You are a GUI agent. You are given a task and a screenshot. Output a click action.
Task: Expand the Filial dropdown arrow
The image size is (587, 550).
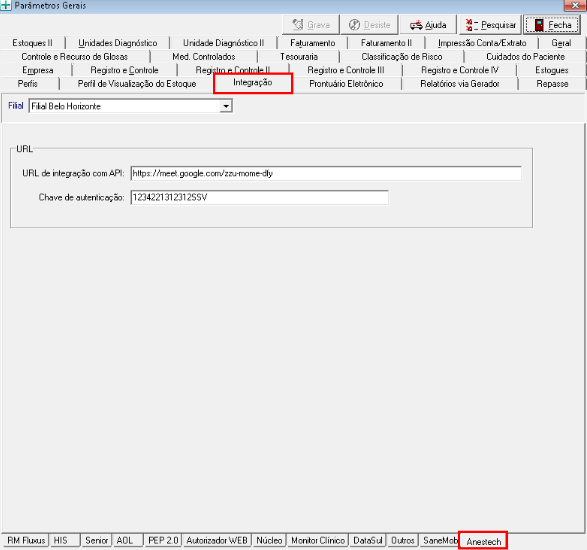[x=226, y=106]
